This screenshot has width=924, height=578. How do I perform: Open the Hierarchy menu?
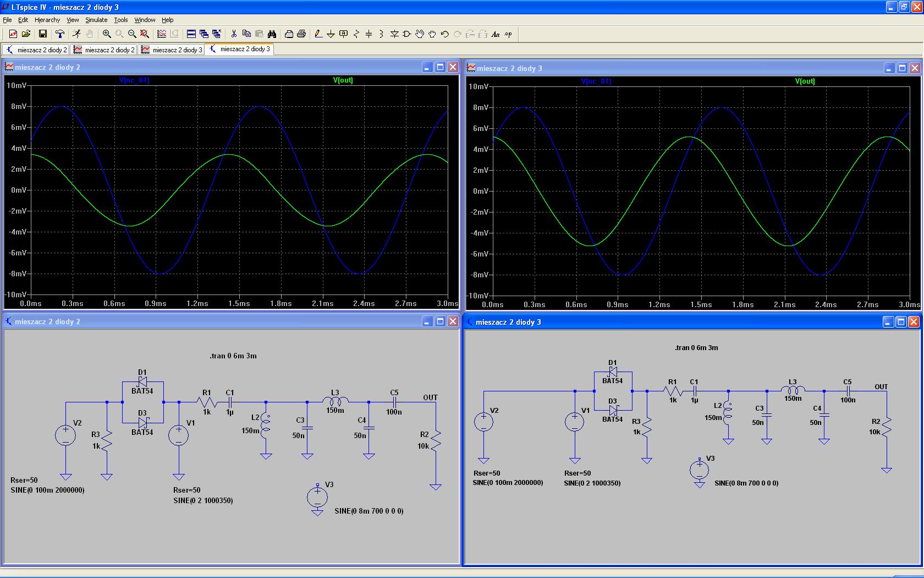47,20
